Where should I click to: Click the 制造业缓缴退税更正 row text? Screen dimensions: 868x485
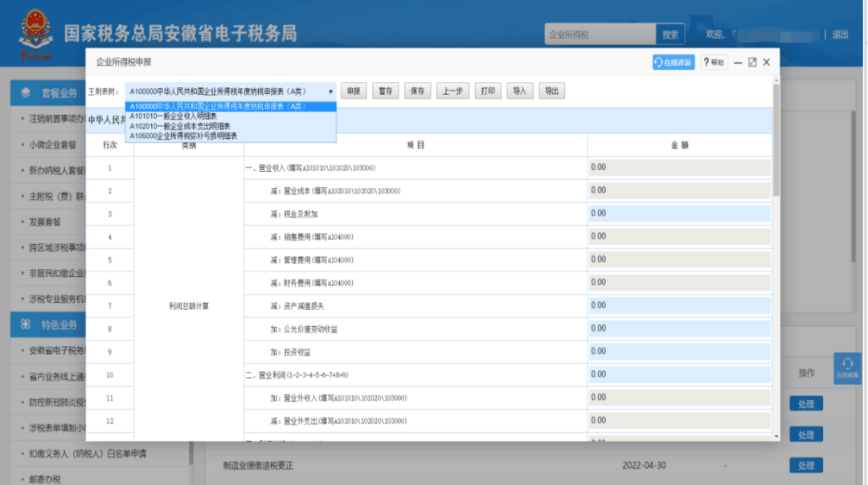click(258, 466)
